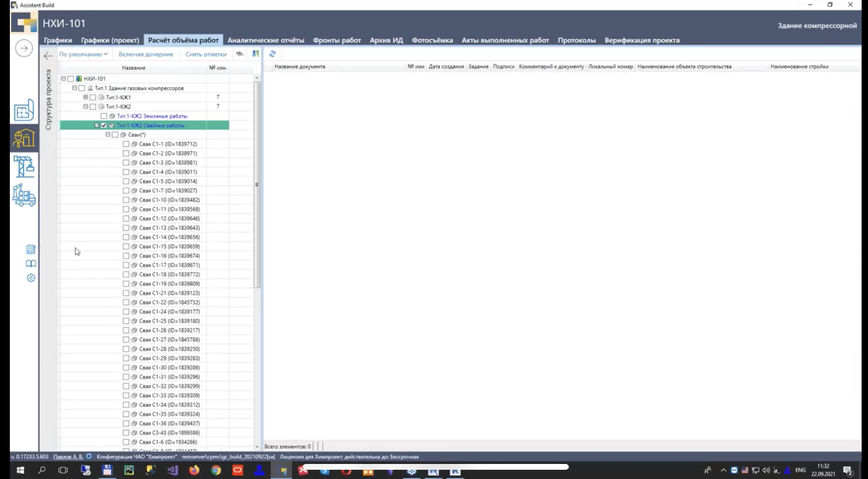Click the Снять отметки button
This screenshot has height=479, width=868.
[x=206, y=54]
